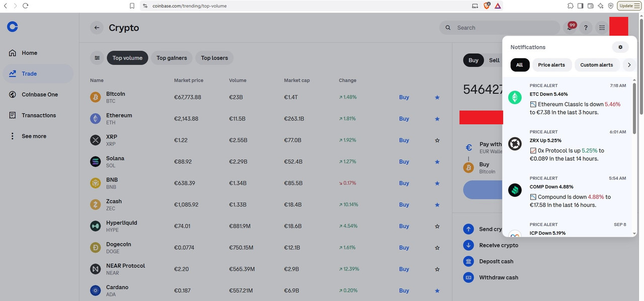This screenshot has width=644, height=301.
Task: Select Top losers tab
Action: tap(214, 58)
